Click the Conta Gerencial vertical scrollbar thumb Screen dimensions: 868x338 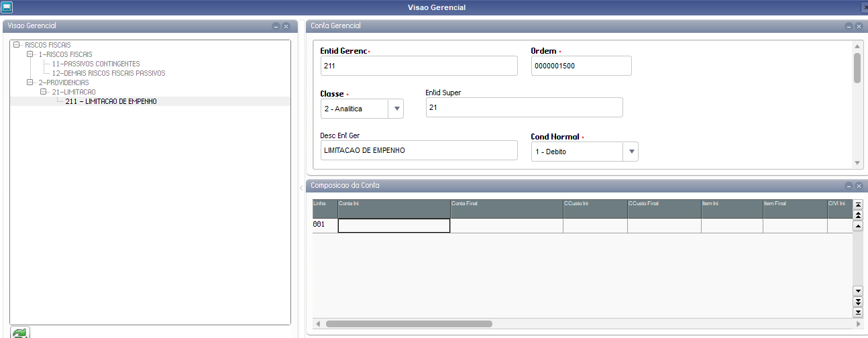click(x=857, y=68)
